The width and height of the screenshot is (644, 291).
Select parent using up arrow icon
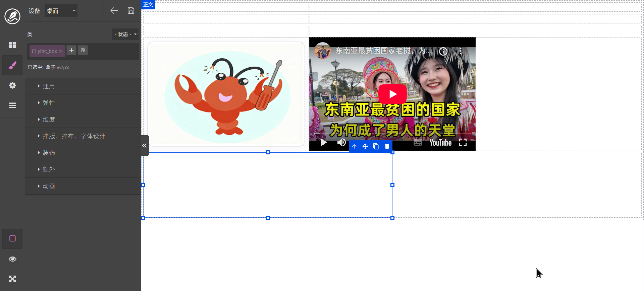click(x=354, y=146)
